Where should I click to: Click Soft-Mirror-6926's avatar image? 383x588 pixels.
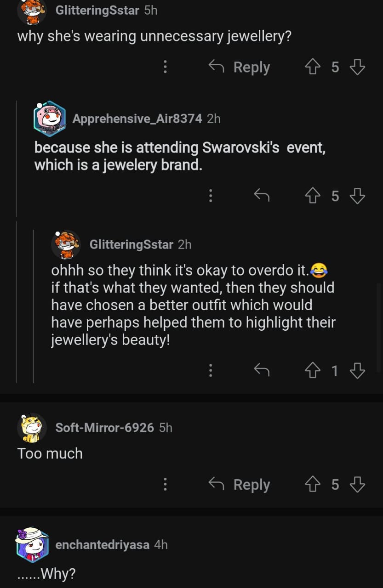tap(32, 428)
